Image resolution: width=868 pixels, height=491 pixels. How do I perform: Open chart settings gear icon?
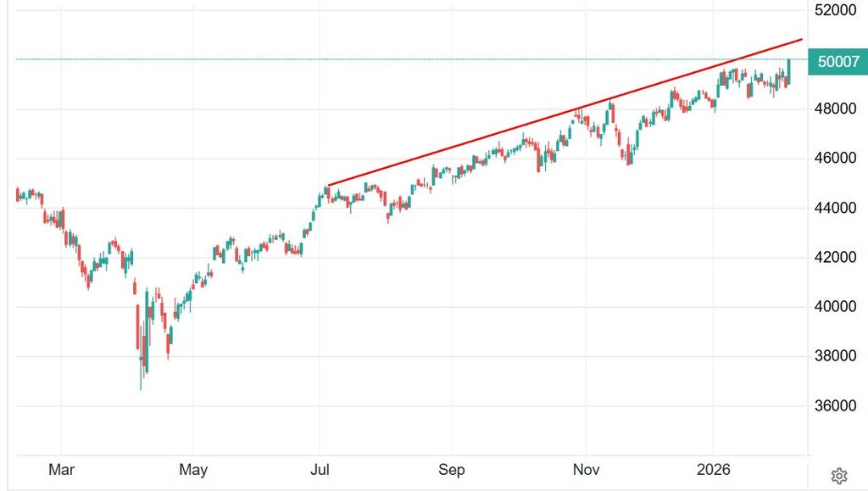pos(839,475)
